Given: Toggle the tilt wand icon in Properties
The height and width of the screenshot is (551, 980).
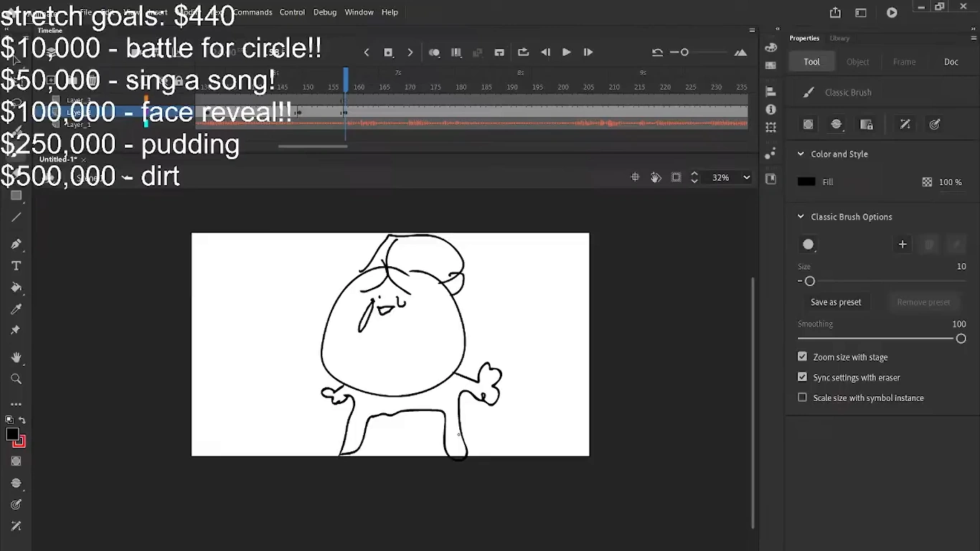Looking at the screenshot, I should (905, 124).
